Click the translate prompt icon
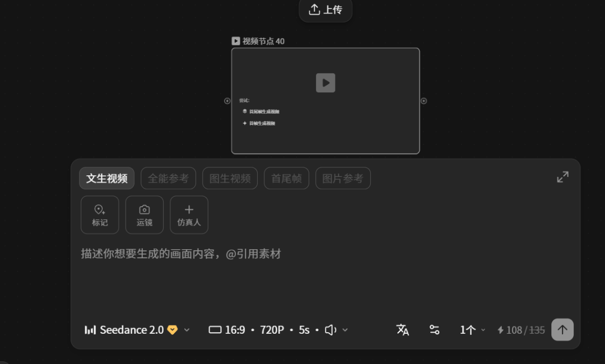605x364 pixels. (x=403, y=330)
